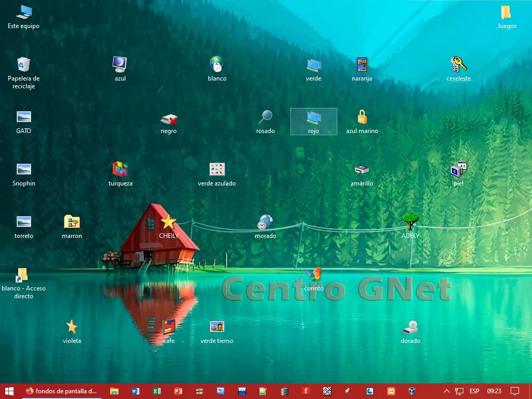Image resolution: width=532 pixels, height=399 pixels.
Task: Select the 'azul marino' padlock icon
Action: click(362, 117)
